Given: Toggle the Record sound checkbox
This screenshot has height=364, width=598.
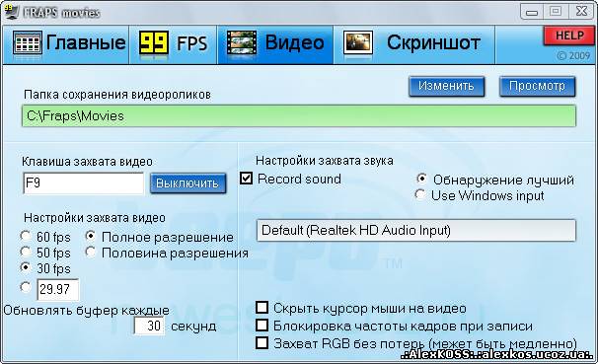Looking at the screenshot, I should (x=246, y=178).
